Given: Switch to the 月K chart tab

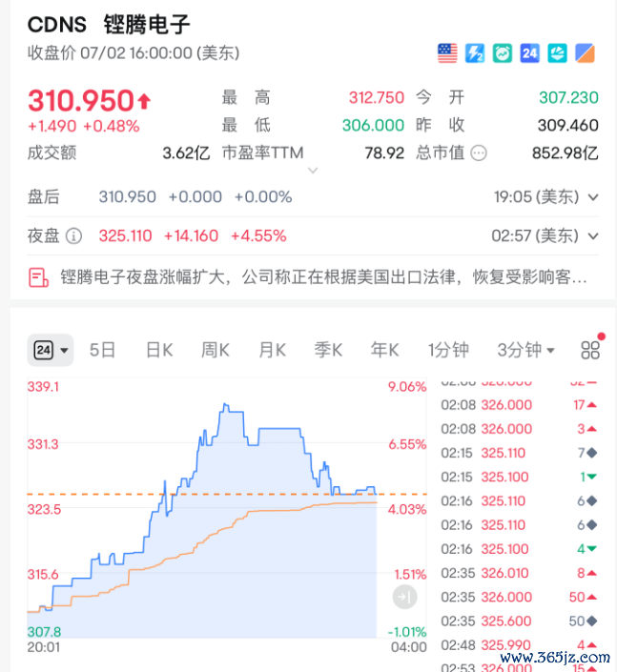Looking at the screenshot, I should 272,350.
